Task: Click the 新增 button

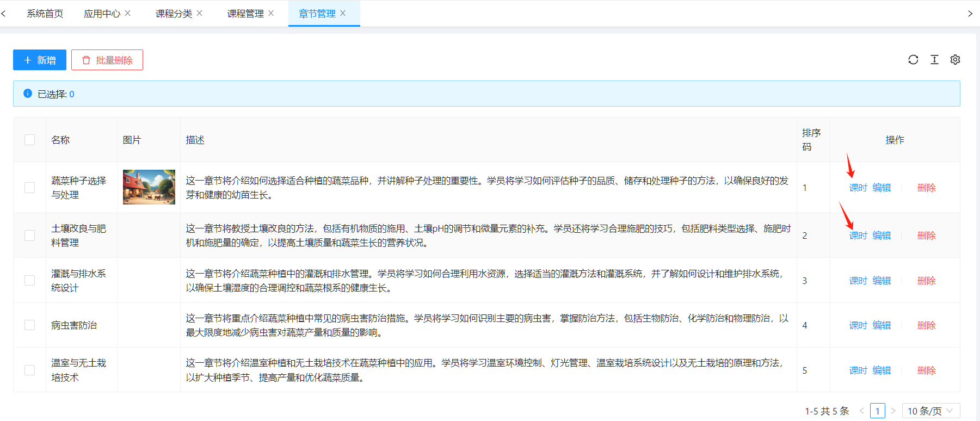Action: pyautogui.click(x=40, y=60)
